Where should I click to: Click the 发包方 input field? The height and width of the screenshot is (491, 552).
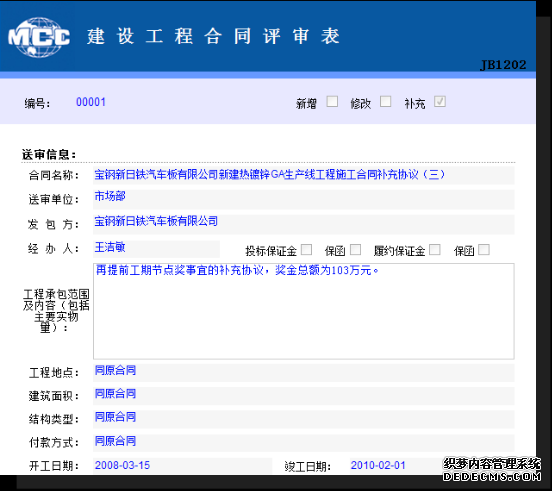[303, 224]
